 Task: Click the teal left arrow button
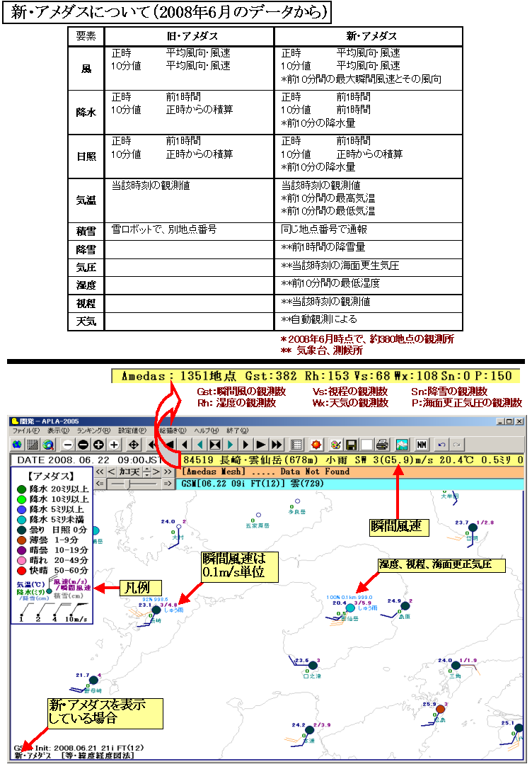pos(200,444)
